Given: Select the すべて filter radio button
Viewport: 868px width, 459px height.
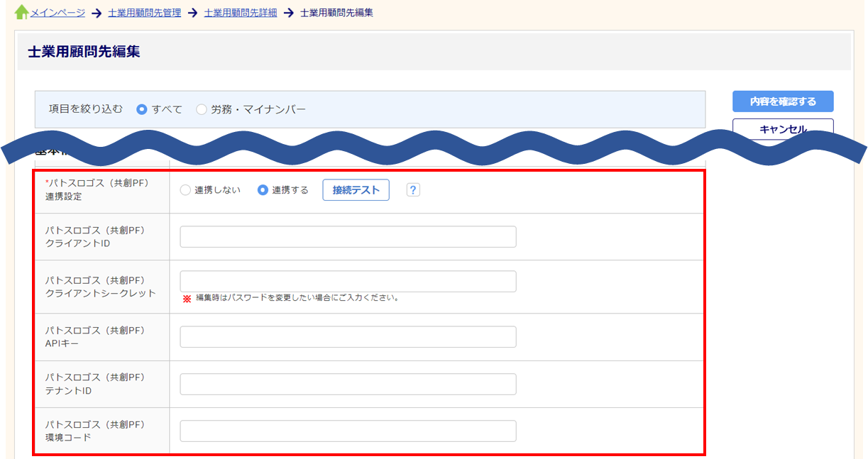Looking at the screenshot, I should tap(142, 109).
